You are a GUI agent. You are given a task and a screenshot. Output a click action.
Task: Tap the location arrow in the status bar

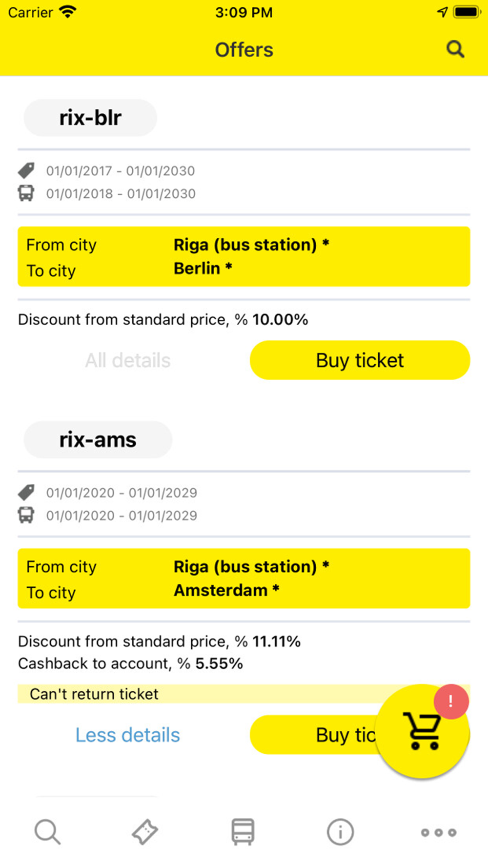click(x=442, y=12)
